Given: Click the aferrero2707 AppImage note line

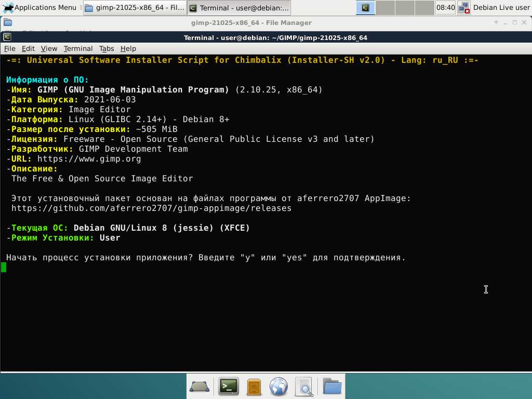Looking at the screenshot, I should [x=211, y=198].
